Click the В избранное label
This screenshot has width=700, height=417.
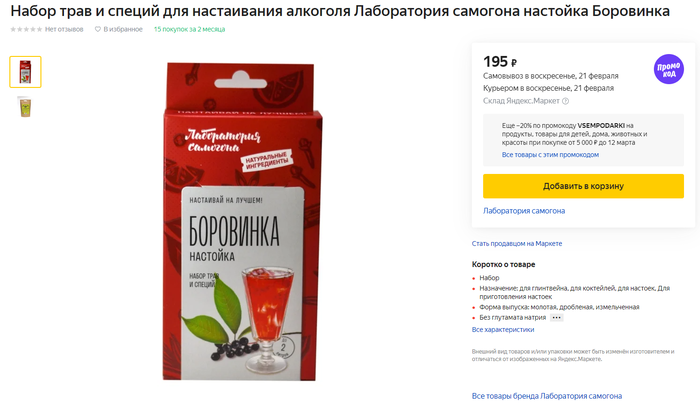pyautogui.click(x=123, y=29)
